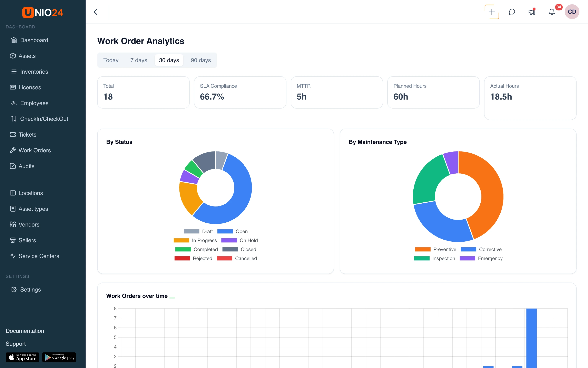Toggle In Progress legend entry
This screenshot has width=588, height=368.
coord(195,240)
